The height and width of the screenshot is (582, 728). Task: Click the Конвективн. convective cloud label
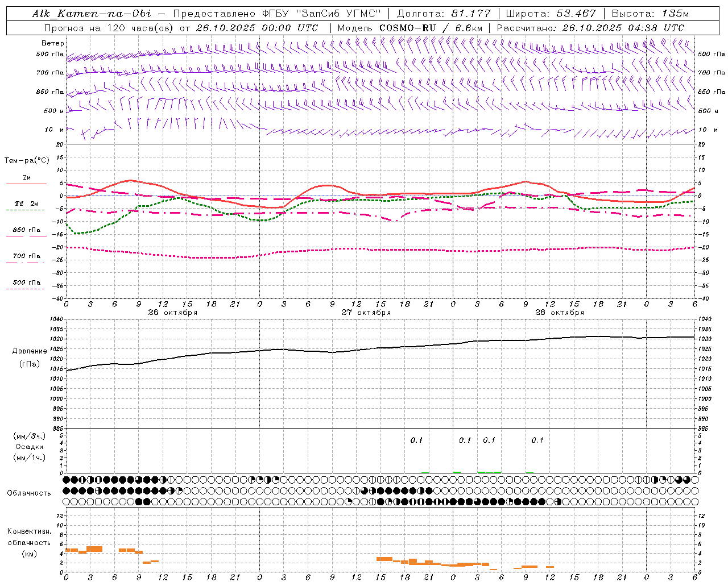(x=29, y=531)
